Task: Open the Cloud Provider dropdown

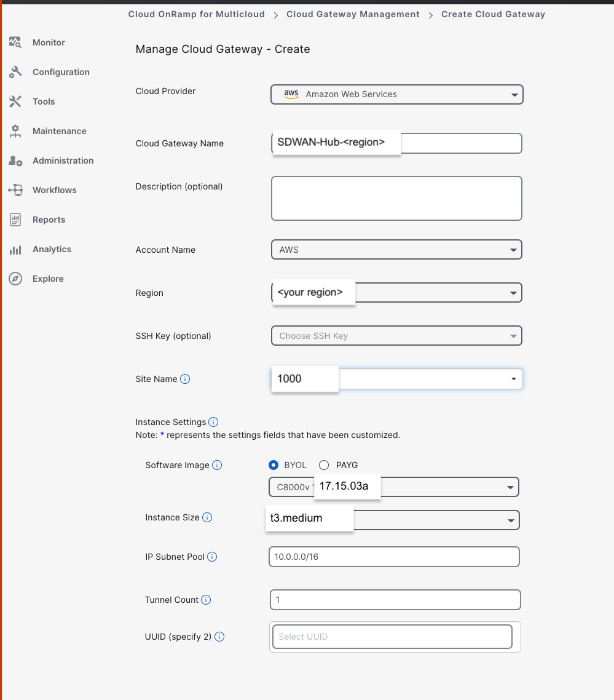Action: click(396, 94)
